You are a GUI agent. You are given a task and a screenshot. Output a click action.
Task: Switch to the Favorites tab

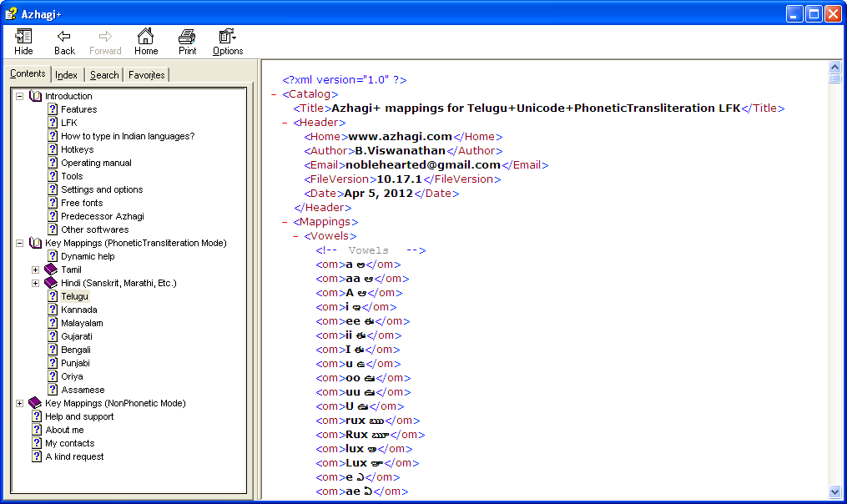146,75
